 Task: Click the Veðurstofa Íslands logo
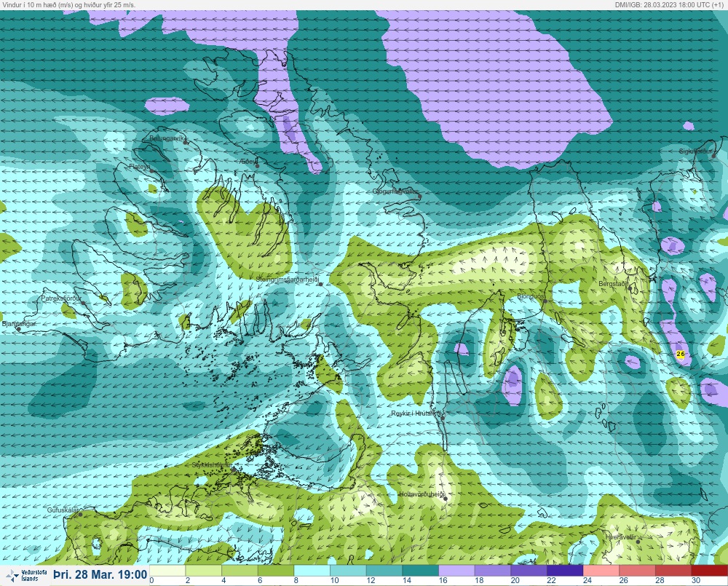(25, 576)
